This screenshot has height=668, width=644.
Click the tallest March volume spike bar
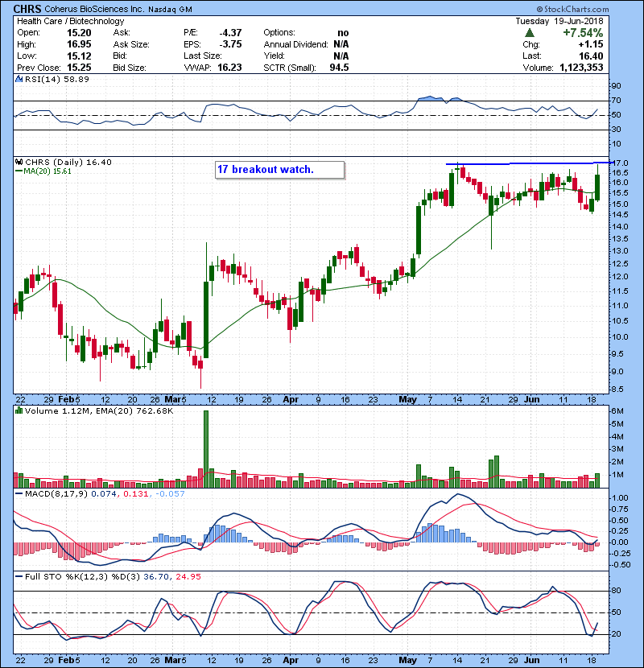(206, 449)
